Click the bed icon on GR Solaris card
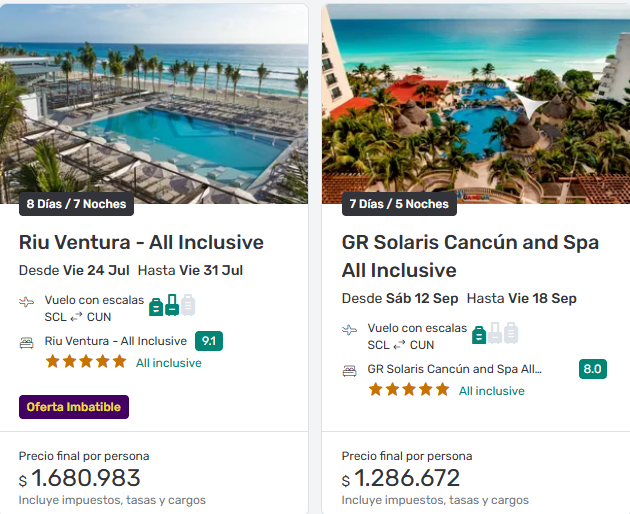 coord(350,370)
